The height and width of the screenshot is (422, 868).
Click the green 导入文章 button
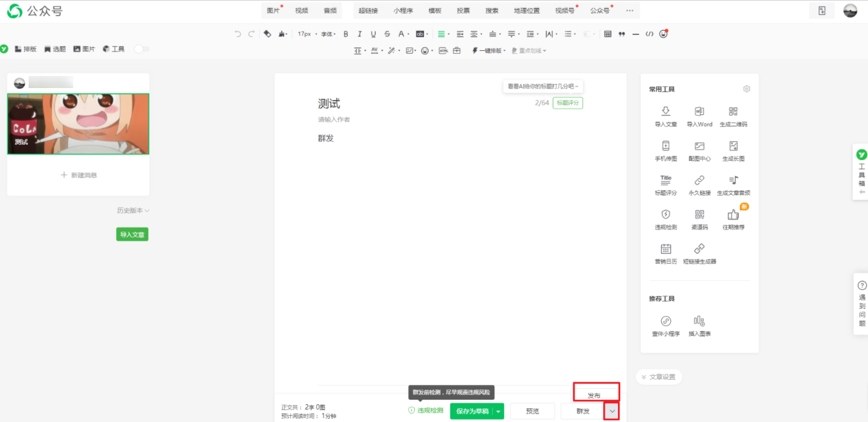[x=132, y=234]
